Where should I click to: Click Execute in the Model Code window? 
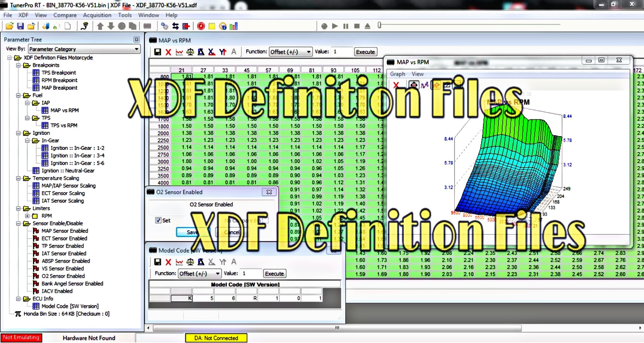tap(274, 273)
